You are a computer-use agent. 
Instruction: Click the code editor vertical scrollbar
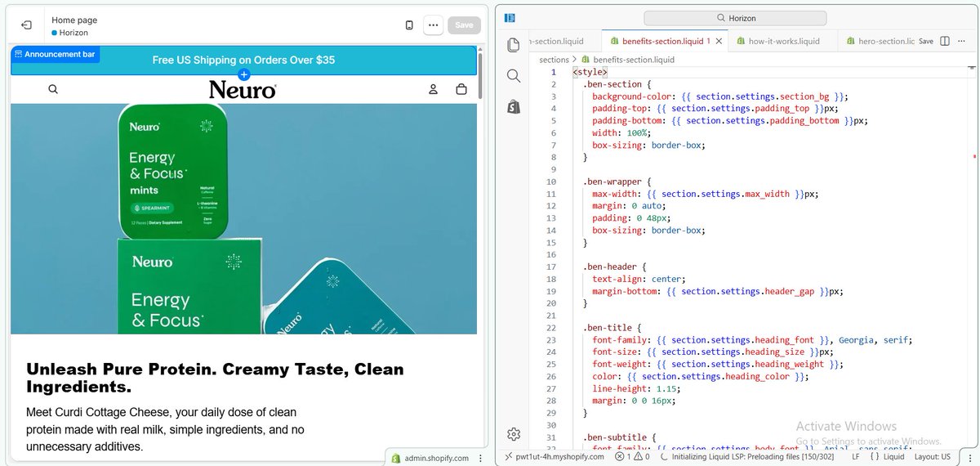coord(971,258)
